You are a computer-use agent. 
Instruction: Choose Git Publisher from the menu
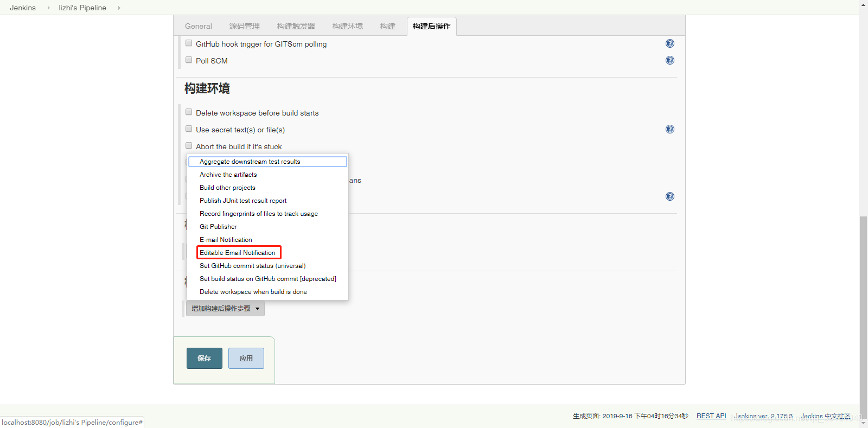(x=267, y=227)
